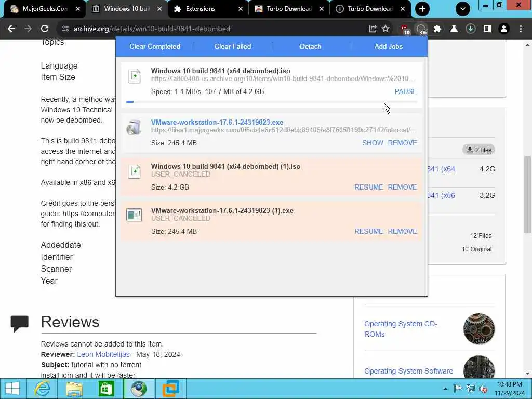Click the 2 files download badge
Viewport: 532px width, 399px height.
478,150
